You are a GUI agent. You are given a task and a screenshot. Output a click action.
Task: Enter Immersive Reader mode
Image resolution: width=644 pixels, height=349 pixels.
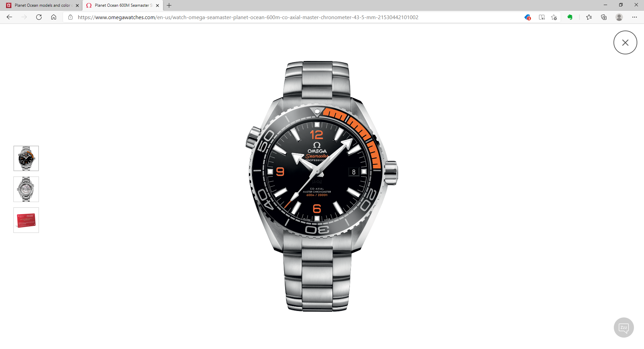[x=541, y=17]
